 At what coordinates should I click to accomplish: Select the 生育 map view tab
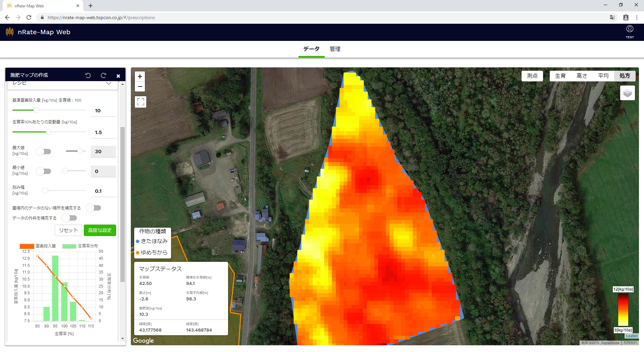click(560, 76)
